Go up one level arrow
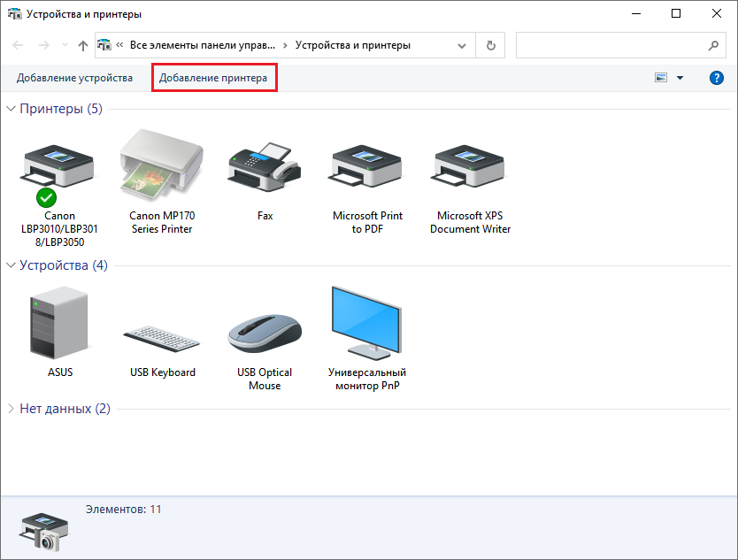The width and height of the screenshot is (738, 560). [x=83, y=45]
